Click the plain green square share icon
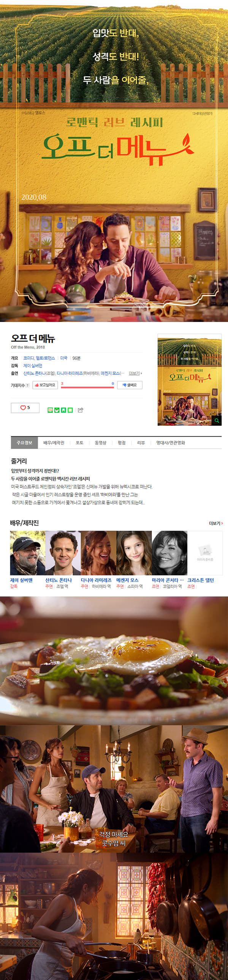The image size is (228, 980). coord(70,410)
